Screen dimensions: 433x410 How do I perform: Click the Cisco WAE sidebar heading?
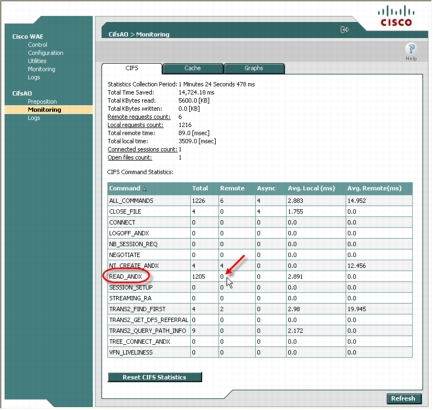[28, 37]
